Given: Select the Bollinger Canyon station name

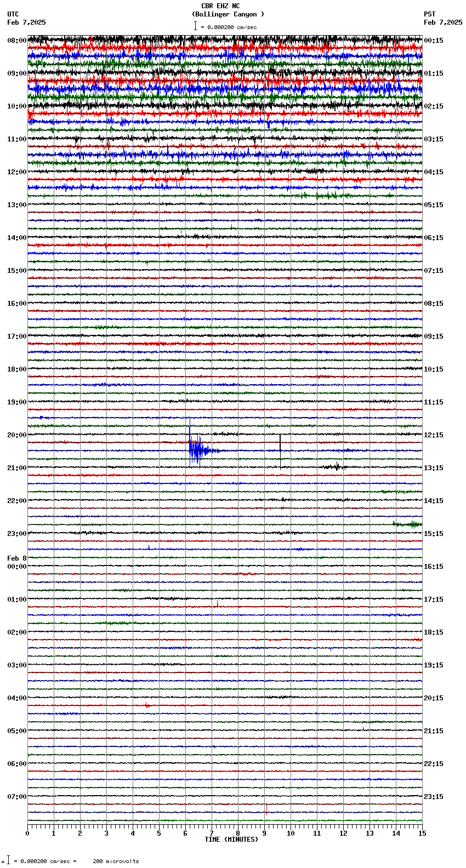Looking at the screenshot, I should click(228, 14).
